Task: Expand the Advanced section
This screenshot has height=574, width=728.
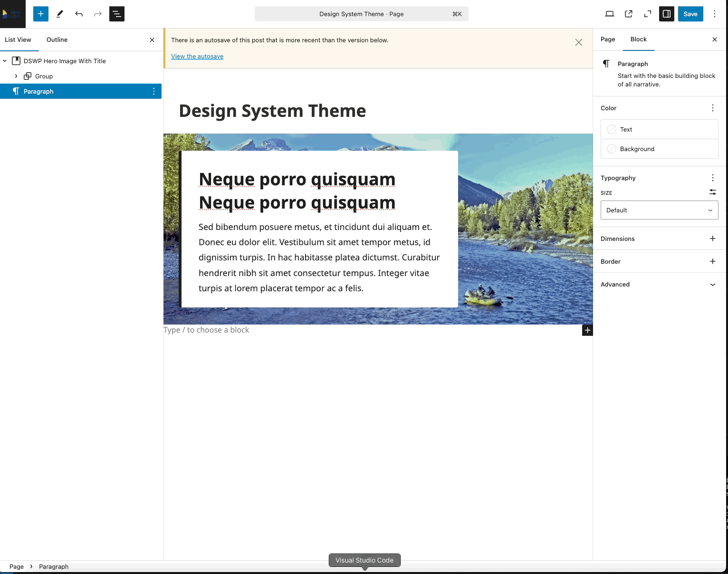Action: pos(660,284)
